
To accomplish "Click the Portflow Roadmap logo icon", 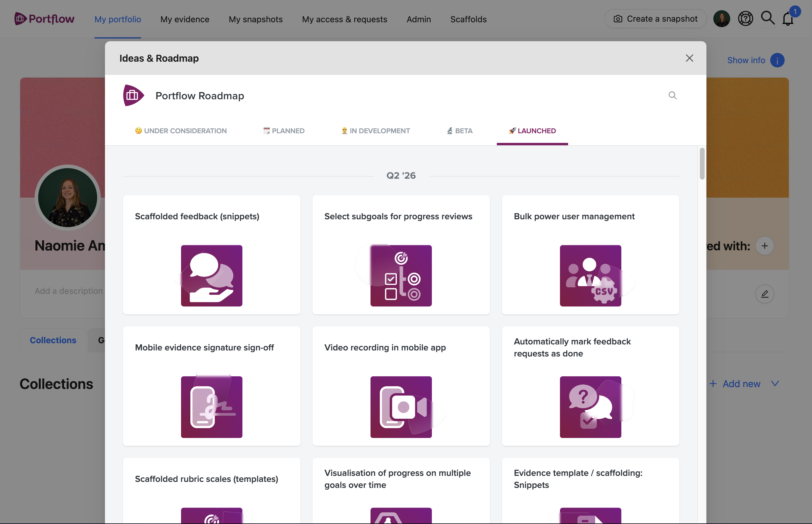I will pyautogui.click(x=133, y=95).
